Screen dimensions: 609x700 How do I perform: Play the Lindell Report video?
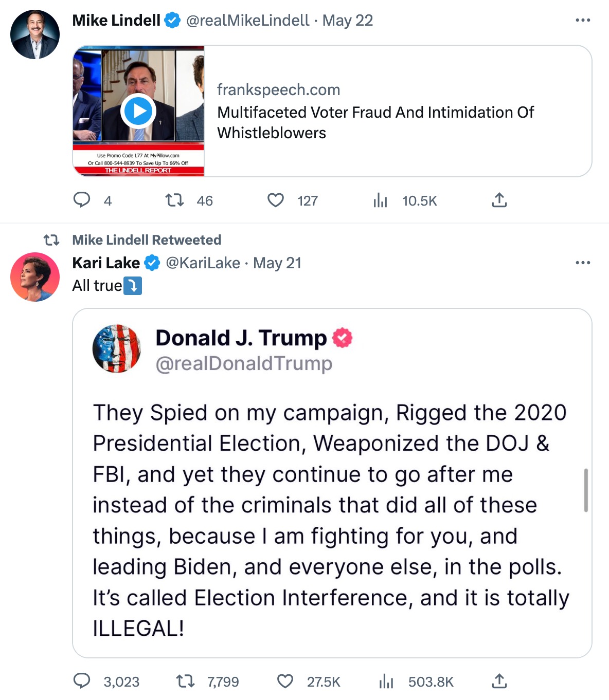(x=138, y=111)
